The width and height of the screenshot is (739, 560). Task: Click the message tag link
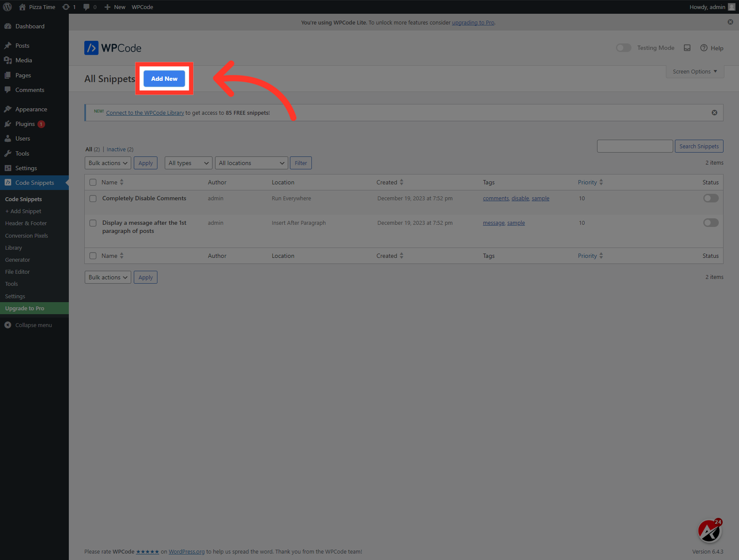point(494,223)
